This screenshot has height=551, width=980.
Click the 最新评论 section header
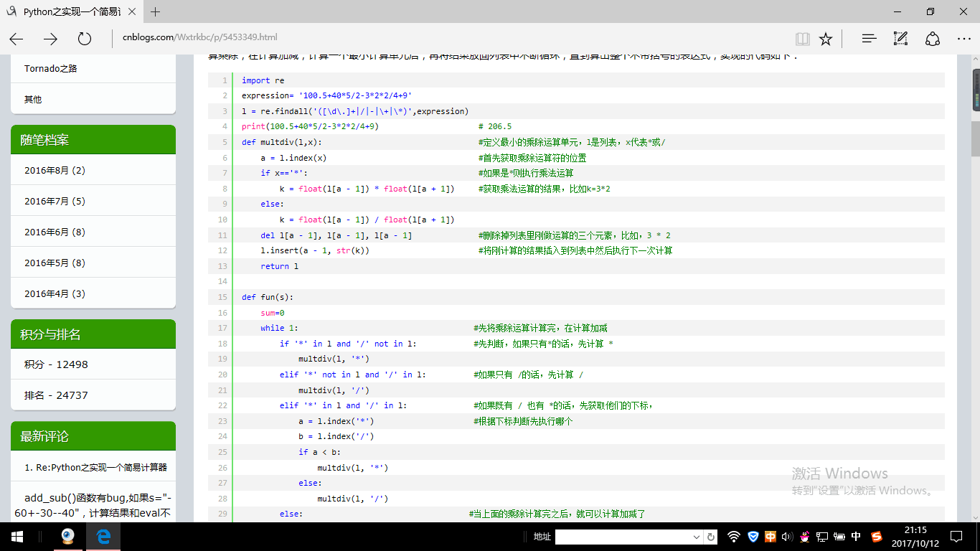tap(93, 436)
